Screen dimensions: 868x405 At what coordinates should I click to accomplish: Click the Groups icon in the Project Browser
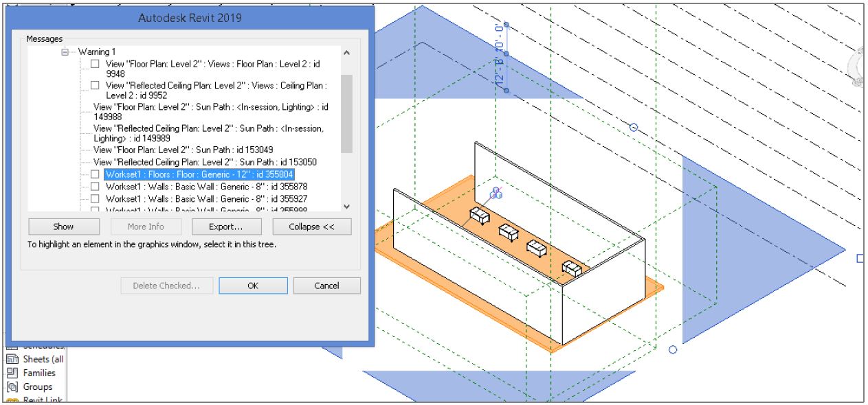13,386
